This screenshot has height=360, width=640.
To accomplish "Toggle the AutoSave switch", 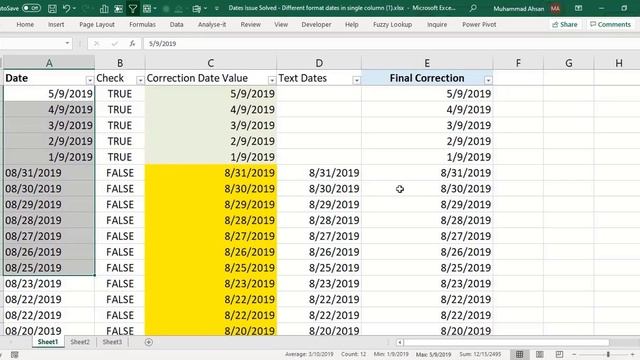I will [x=31, y=8].
